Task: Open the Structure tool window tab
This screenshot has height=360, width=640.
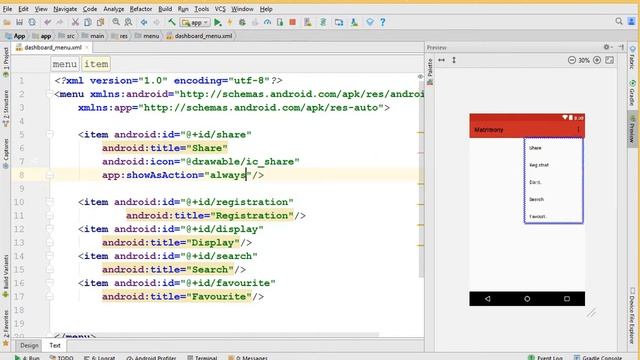Action: click(x=6, y=108)
